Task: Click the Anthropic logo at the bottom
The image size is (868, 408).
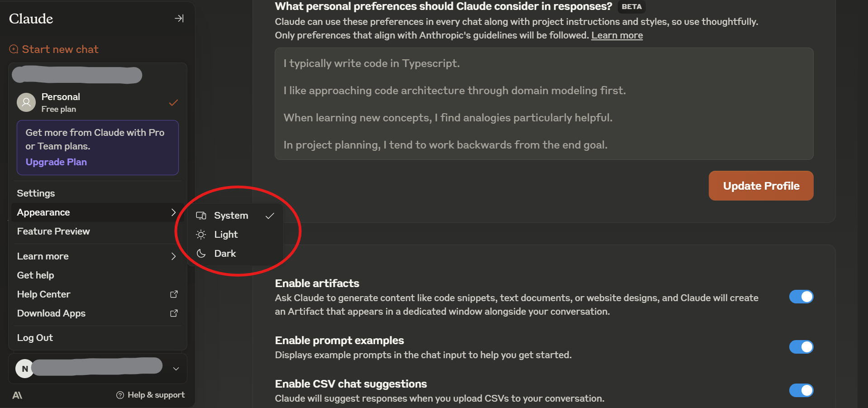Action: pos(17,395)
